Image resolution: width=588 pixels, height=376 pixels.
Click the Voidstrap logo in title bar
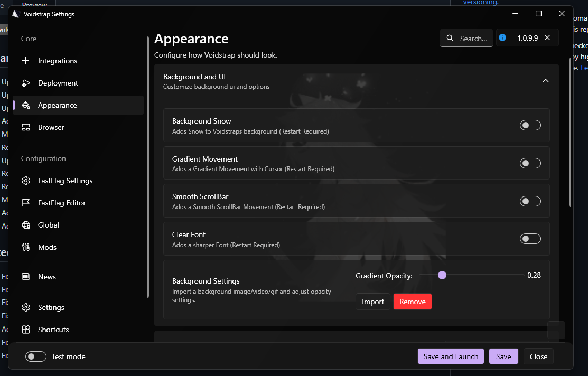pyautogui.click(x=15, y=14)
